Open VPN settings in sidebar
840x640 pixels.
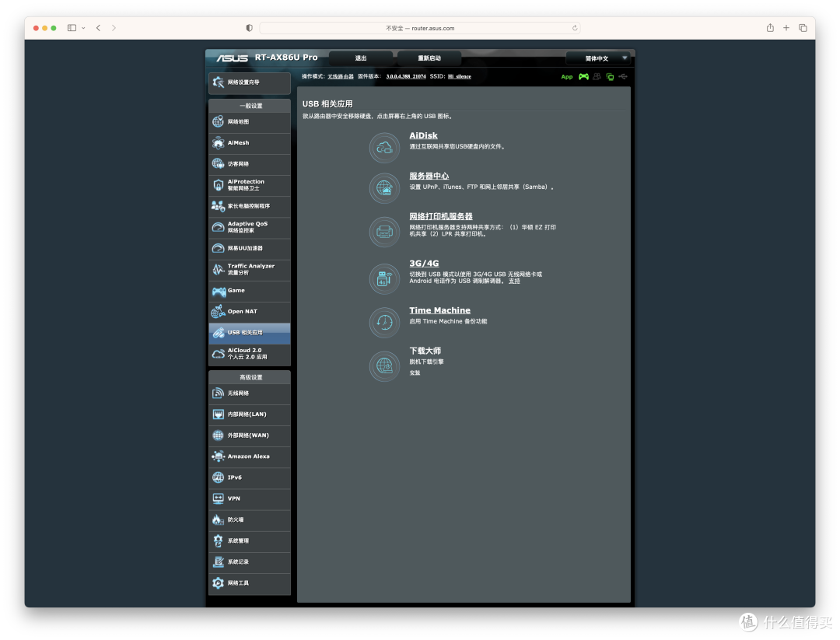click(x=249, y=498)
